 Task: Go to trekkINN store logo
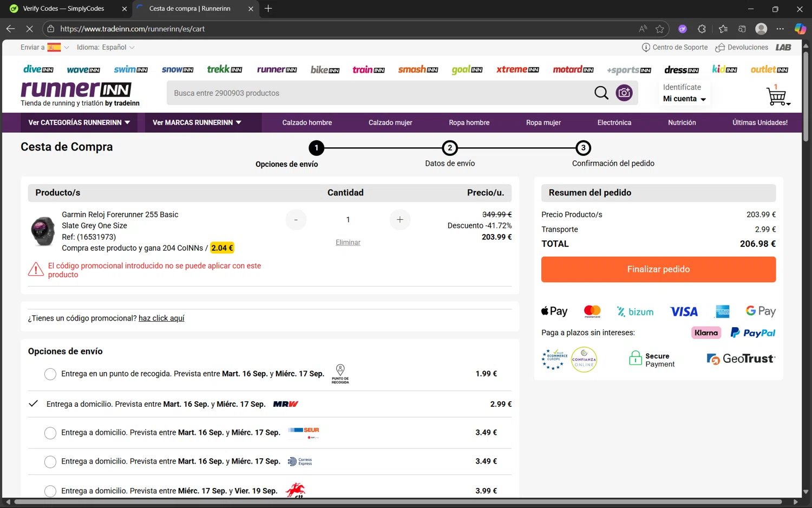pos(224,69)
